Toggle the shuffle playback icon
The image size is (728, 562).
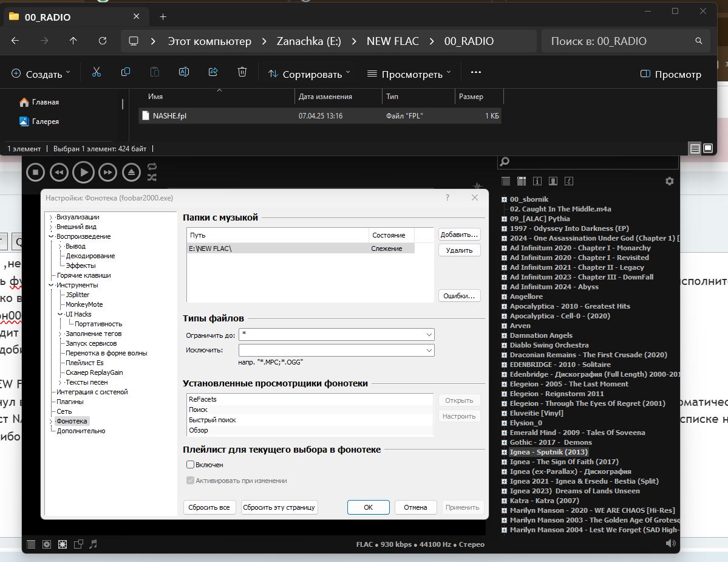point(152,177)
